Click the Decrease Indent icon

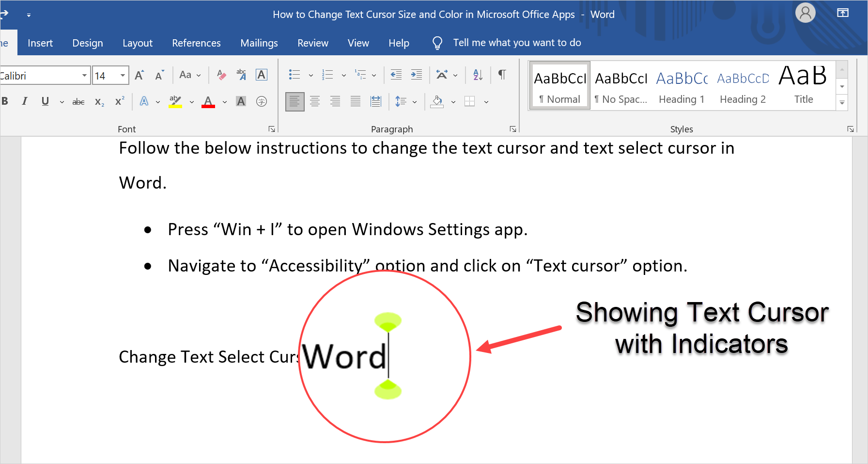396,75
